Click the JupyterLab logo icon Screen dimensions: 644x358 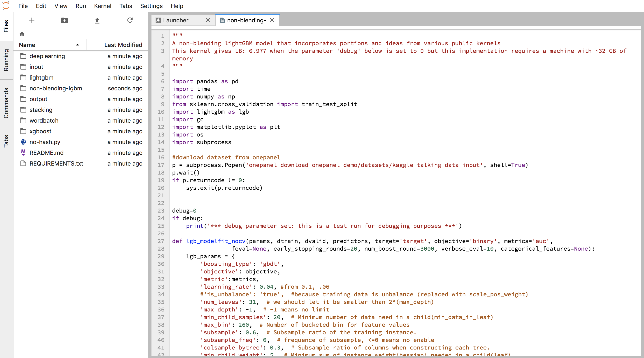(6, 6)
